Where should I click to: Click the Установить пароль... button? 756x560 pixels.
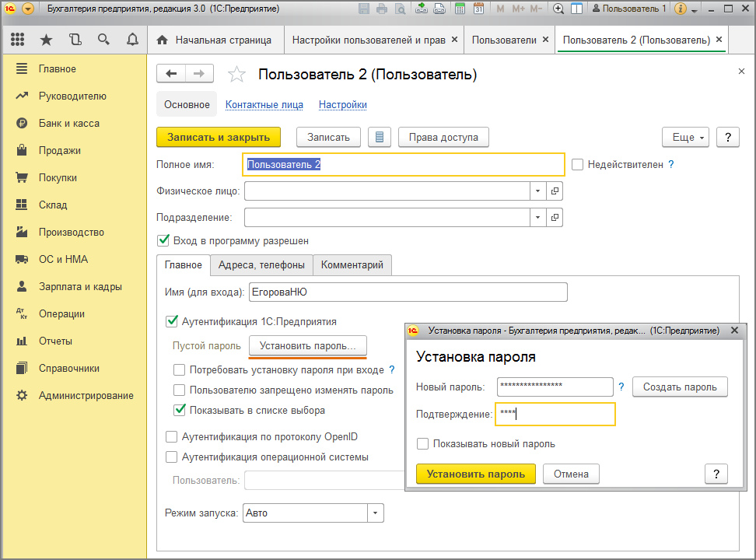[x=307, y=346]
